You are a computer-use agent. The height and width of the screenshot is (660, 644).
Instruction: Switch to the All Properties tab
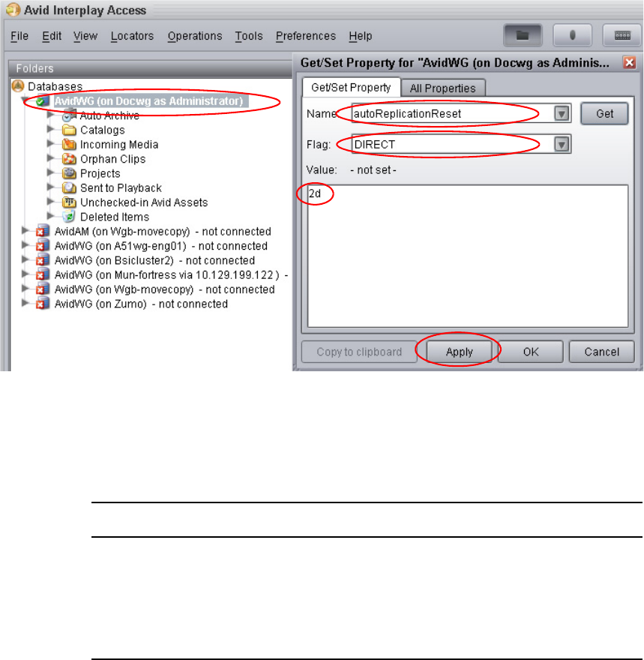(443, 88)
